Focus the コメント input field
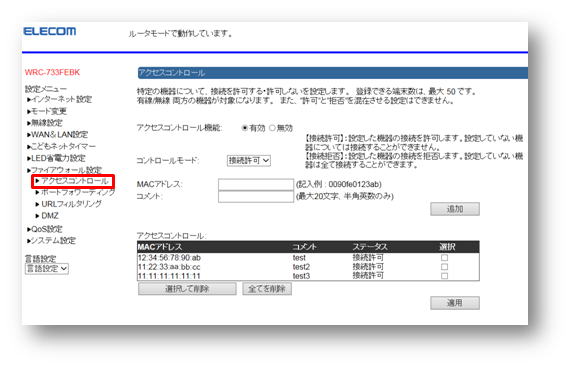The width and height of the screenshot is (570, 367). tap(256, 196)
